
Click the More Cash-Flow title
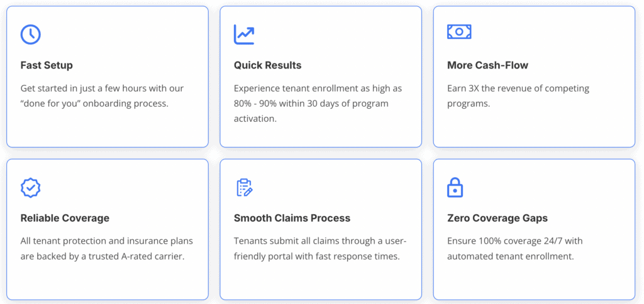pyautogui.click(x=487, y=65)
